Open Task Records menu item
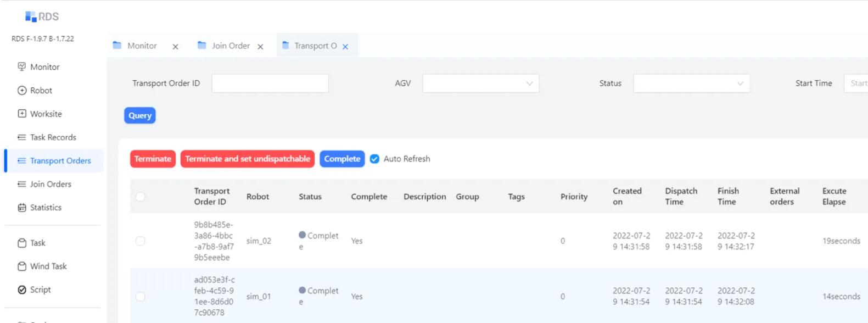 click(53, 137)
